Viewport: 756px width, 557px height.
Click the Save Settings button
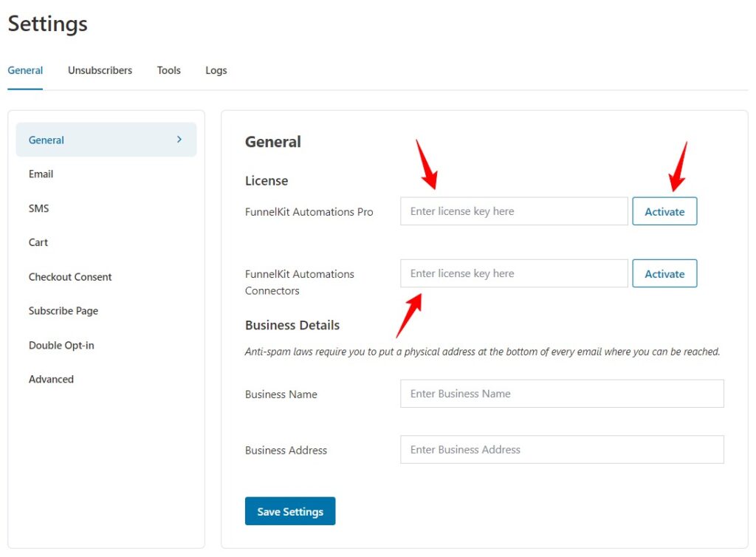[289, 511]
